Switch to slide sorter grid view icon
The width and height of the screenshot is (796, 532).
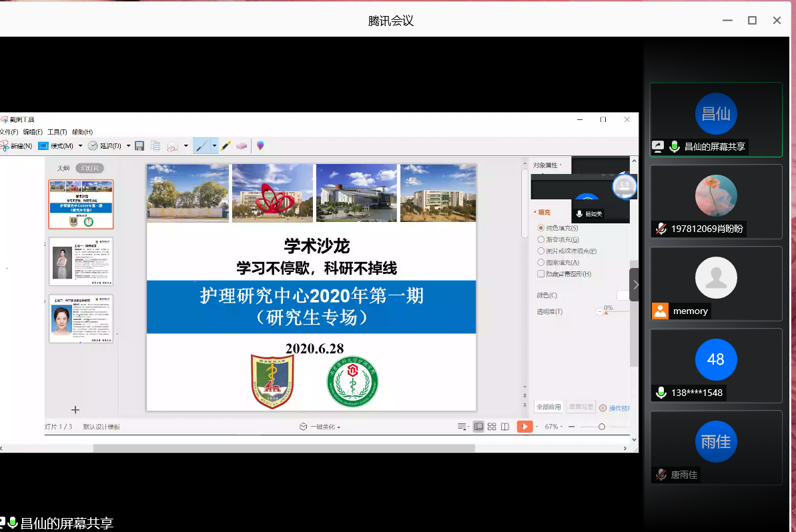[x=492, y=427]
